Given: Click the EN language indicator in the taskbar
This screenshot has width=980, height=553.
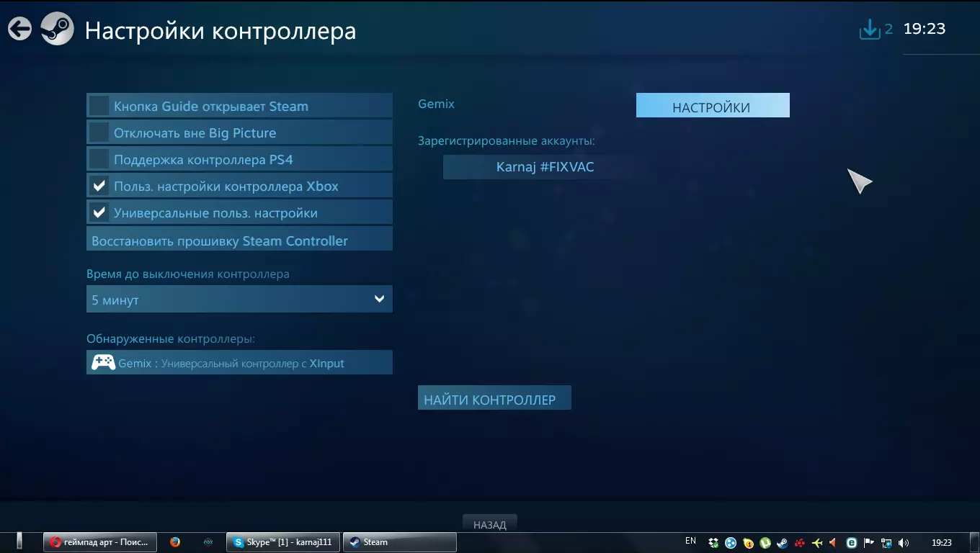Looking at the screenshot, I should 690,541.
